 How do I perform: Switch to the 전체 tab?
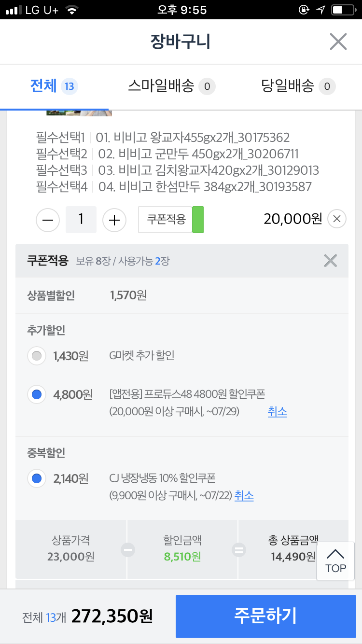point(54,86)
